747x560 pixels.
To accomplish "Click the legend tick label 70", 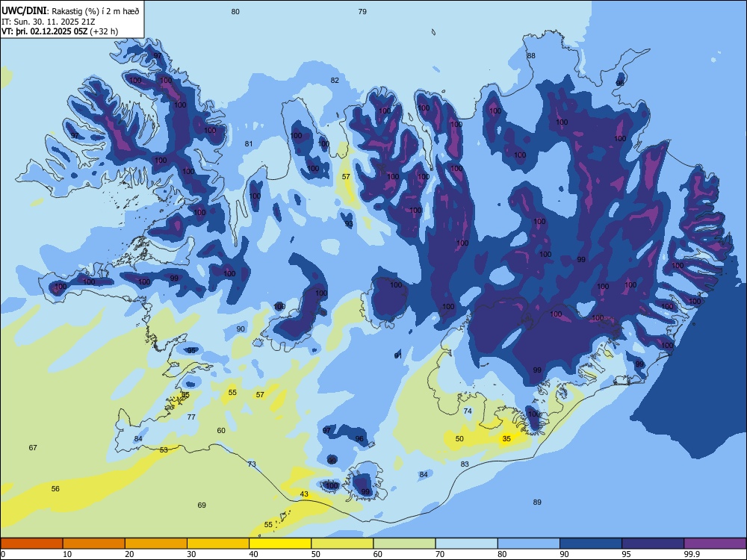I will coord(440,554).
